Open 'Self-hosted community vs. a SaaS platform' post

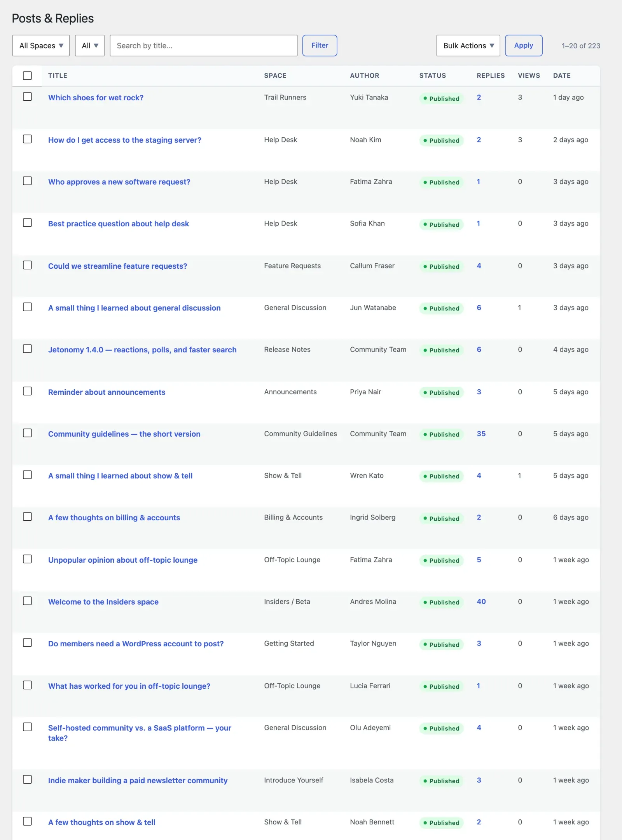point(140,733)
